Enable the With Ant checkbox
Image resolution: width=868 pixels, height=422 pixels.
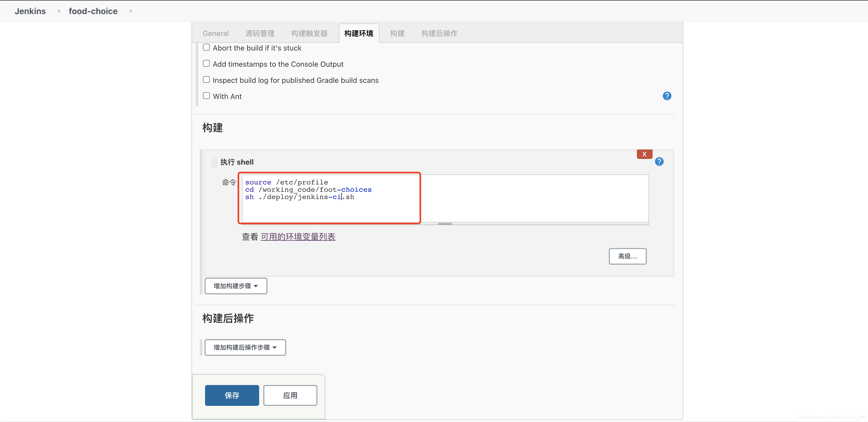pyautogui.click(x=206, y=96)
